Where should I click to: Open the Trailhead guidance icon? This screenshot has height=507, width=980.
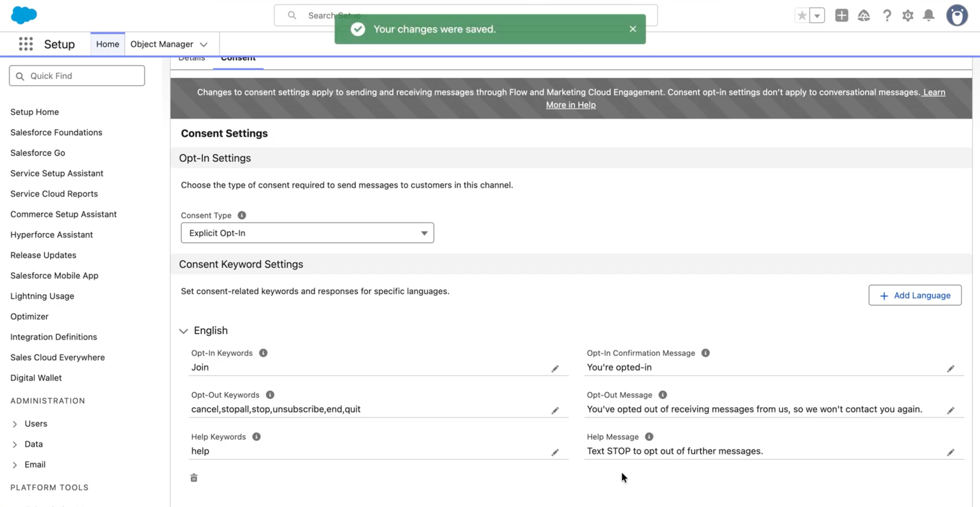click(x=864, y=16)
